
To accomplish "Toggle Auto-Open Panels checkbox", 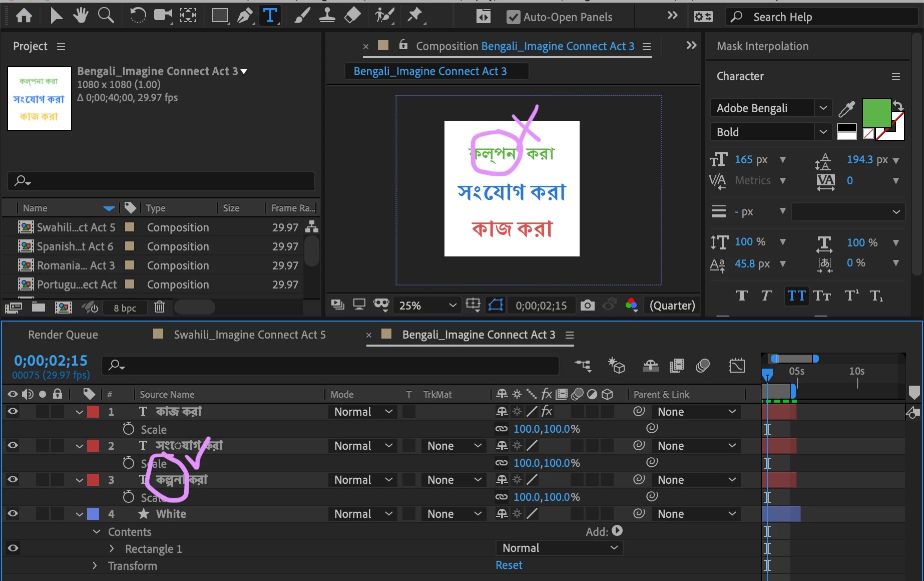I will pos(513,17).
